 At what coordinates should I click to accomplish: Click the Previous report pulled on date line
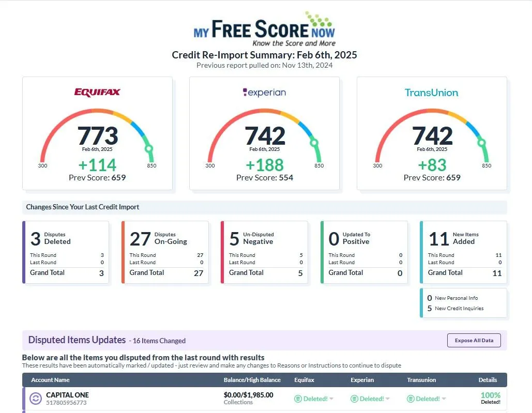click(264, 65)
